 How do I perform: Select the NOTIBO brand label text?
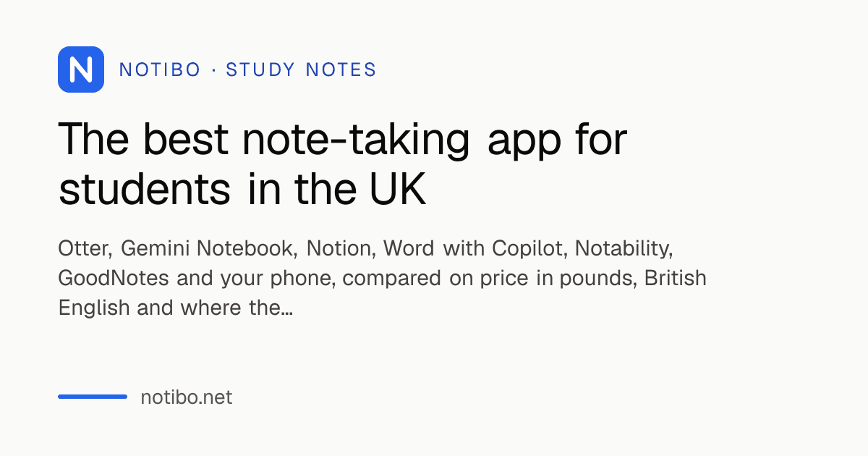159,70
